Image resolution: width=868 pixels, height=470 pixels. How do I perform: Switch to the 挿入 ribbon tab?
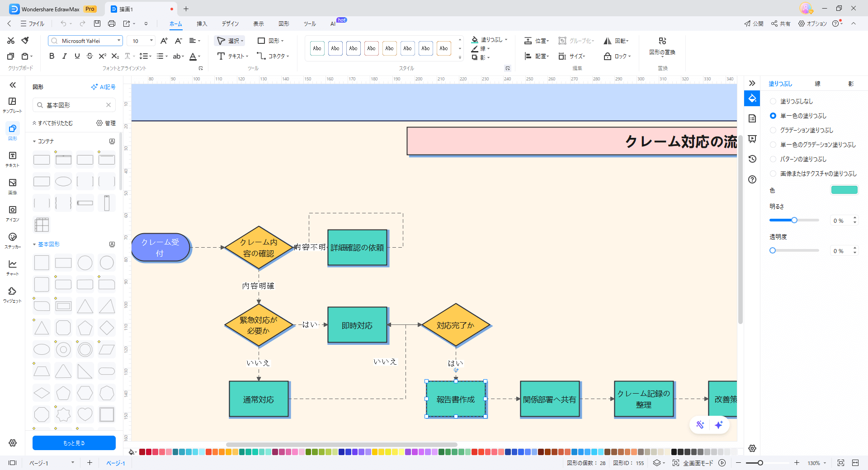click(202, 23)
